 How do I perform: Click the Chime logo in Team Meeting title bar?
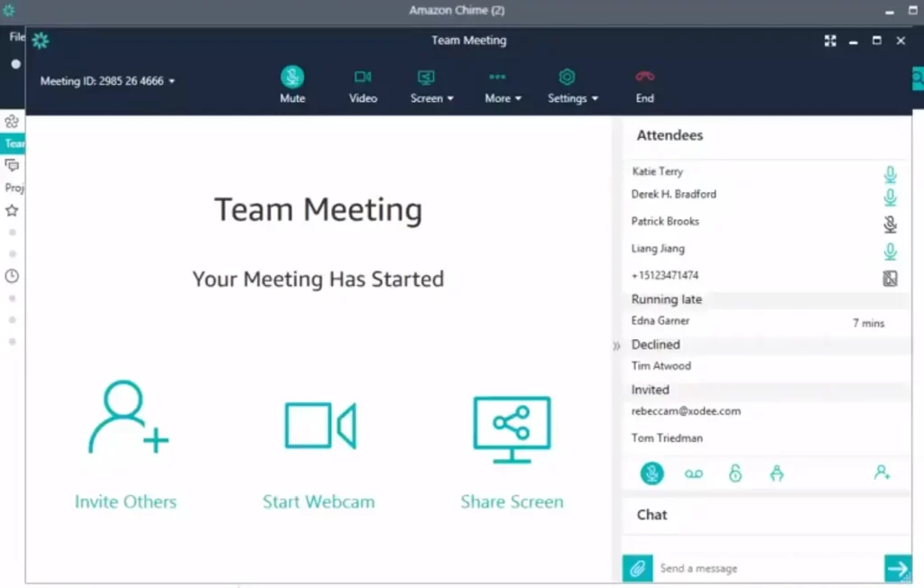(41, 41)
